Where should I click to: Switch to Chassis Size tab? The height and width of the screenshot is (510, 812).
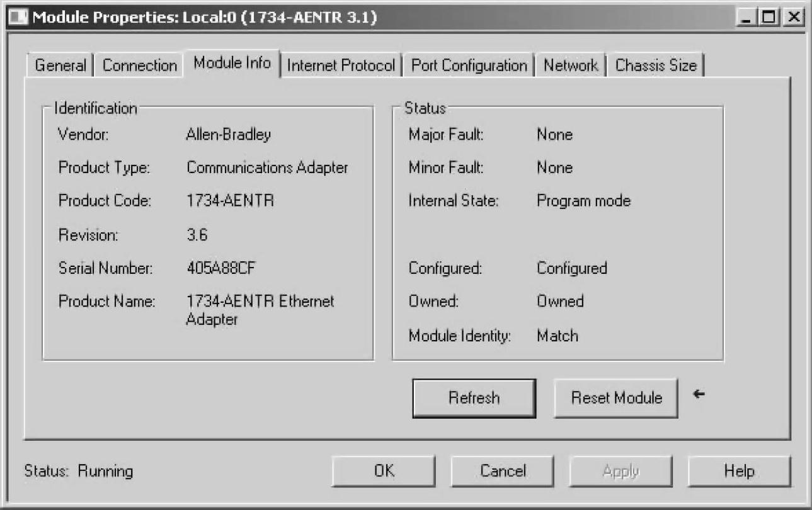pyautogui.click(x=656, y=65)
